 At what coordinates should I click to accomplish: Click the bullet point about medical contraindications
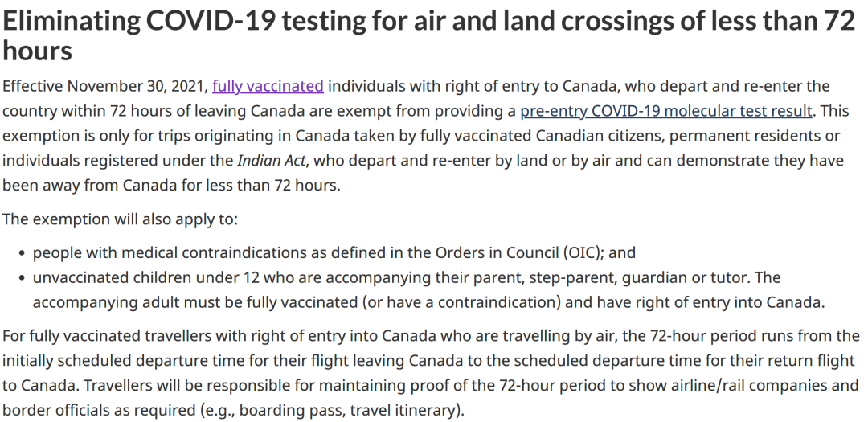(334, 252)
